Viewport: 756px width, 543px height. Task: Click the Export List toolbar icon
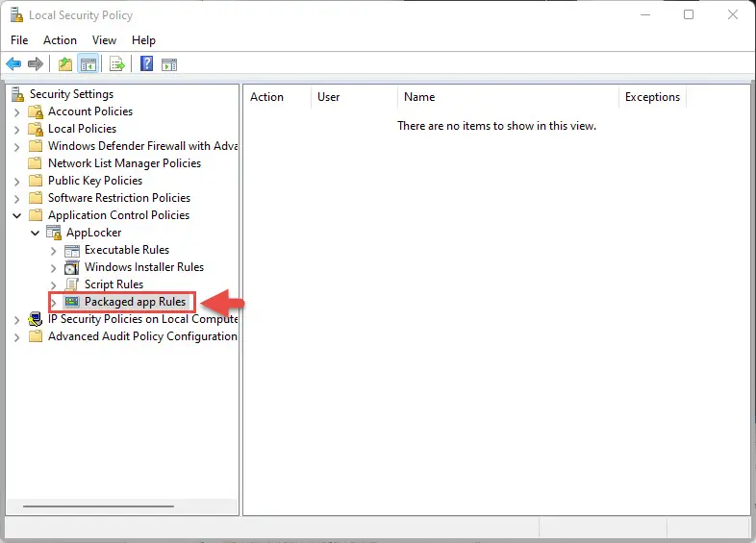(x=117, y=64)
